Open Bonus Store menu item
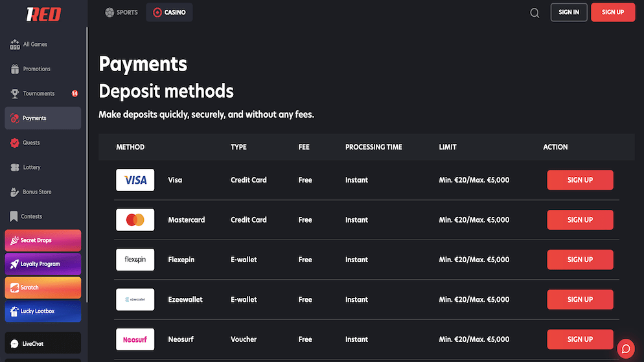The width and height of the screenshot is (644, 362). point(43,192)
